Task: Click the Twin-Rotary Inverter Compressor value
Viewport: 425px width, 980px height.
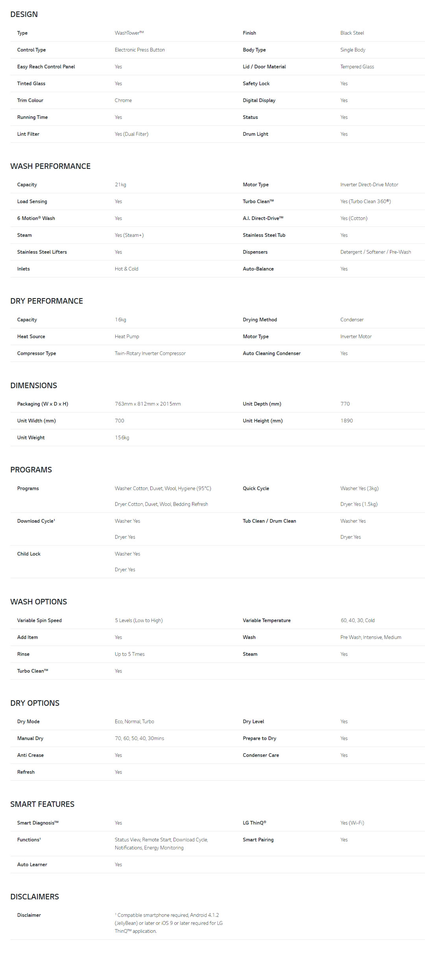Action: [150, 354]
